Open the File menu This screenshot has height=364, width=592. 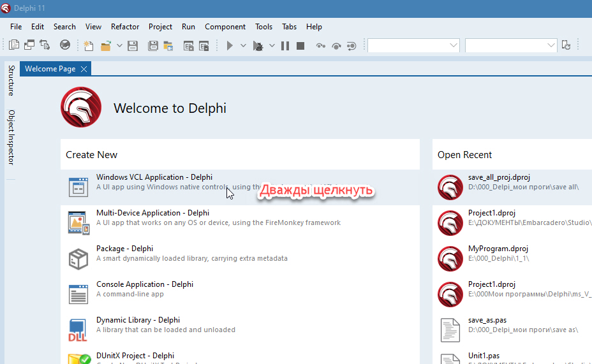pos(16,27)
